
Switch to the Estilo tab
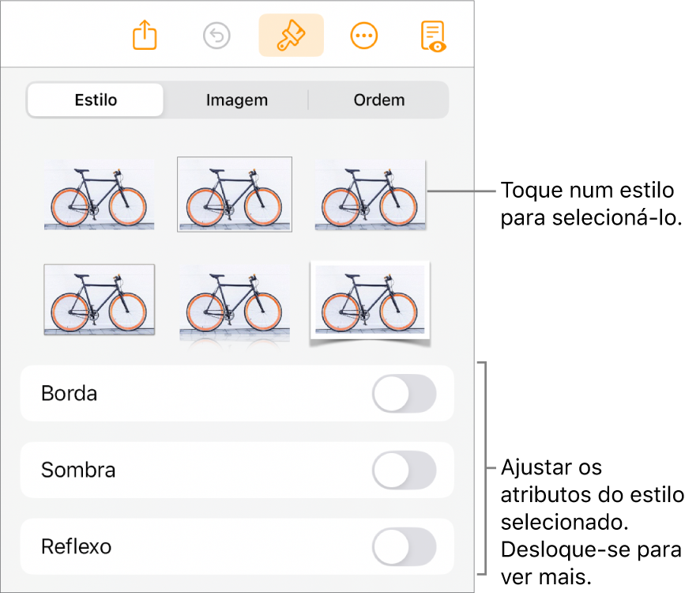(x=96, y=100)
